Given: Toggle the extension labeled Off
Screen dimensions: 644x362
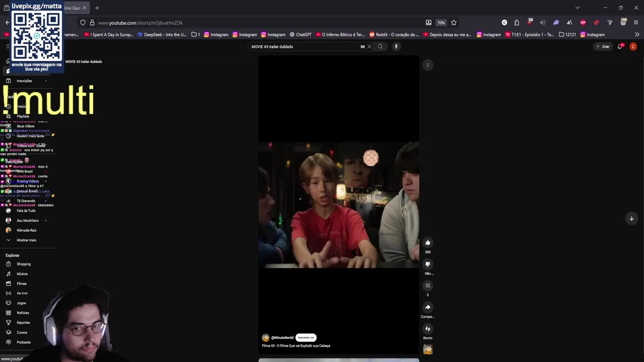Looking at the screenshot, I should (x=623, y=22).
